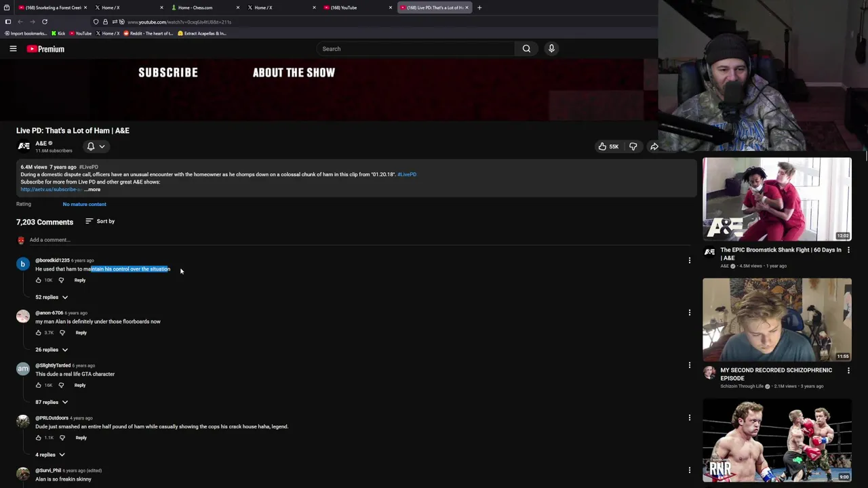Dislike the Live PD video
The width and height of the screenshot is (868, 488).
pyautogui.click(x=633, y=146)
